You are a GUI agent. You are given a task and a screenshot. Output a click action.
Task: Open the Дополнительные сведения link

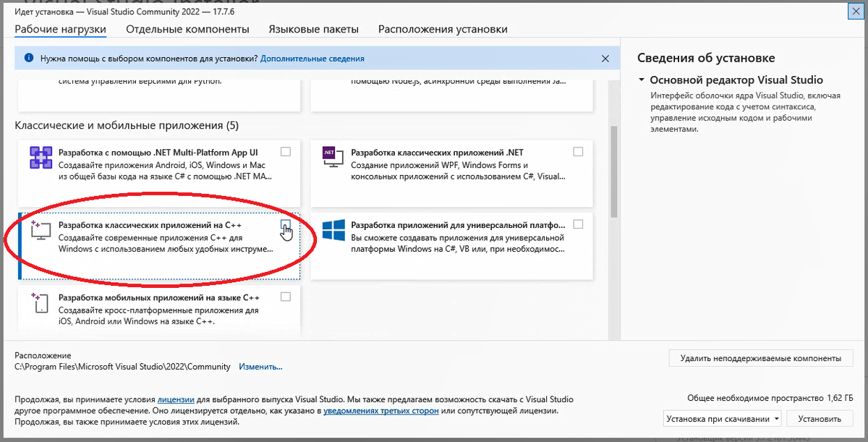(312, 58)
